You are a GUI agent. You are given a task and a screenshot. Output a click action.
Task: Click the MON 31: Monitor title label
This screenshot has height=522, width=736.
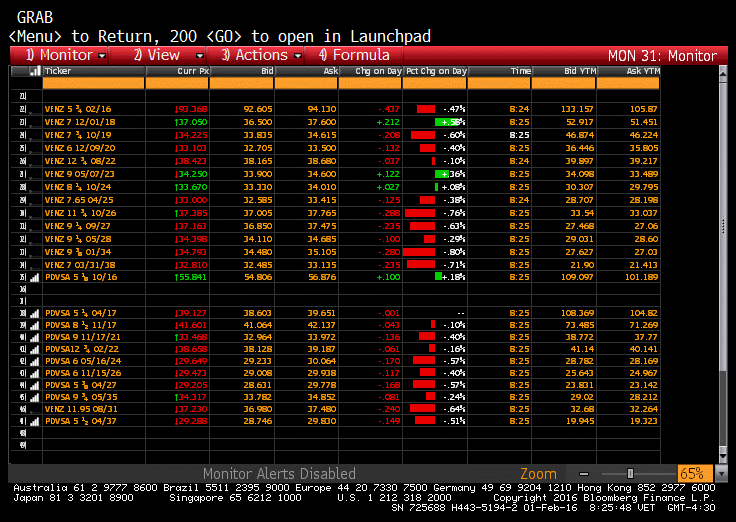coord(662,56)
